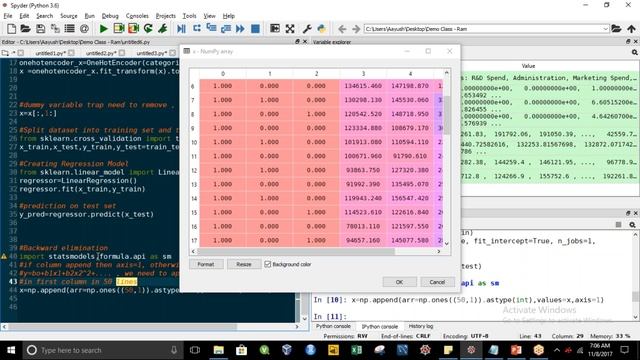Create a new file via toolbar icon
The height and width of the screenshot is (360, 640).
click(x=11, y=29)
